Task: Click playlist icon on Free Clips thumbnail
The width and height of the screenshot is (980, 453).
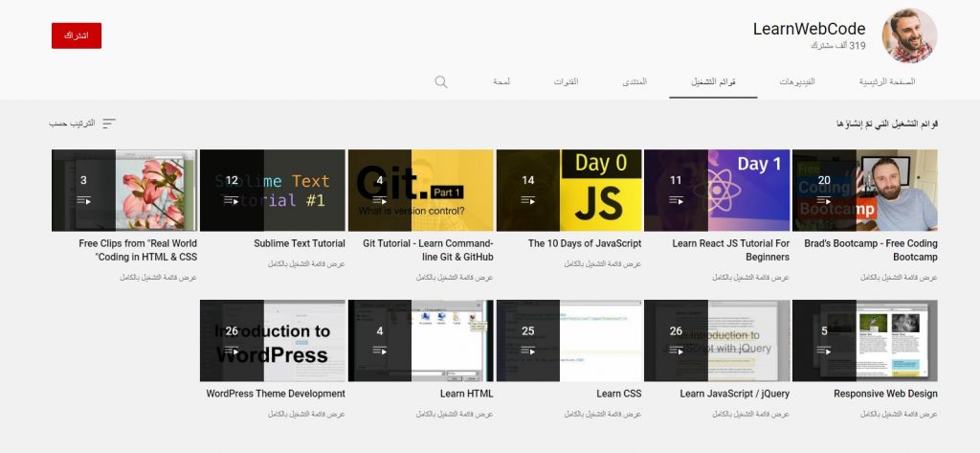Action: click(84, 201)
